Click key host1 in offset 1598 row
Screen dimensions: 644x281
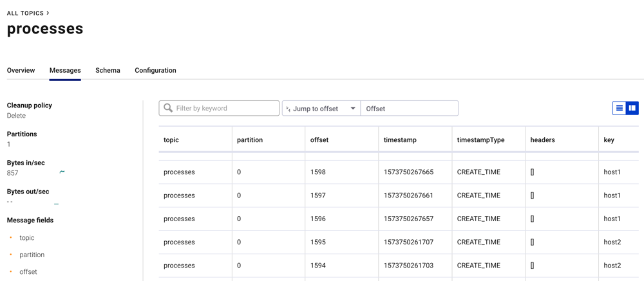tap(612, 172)
